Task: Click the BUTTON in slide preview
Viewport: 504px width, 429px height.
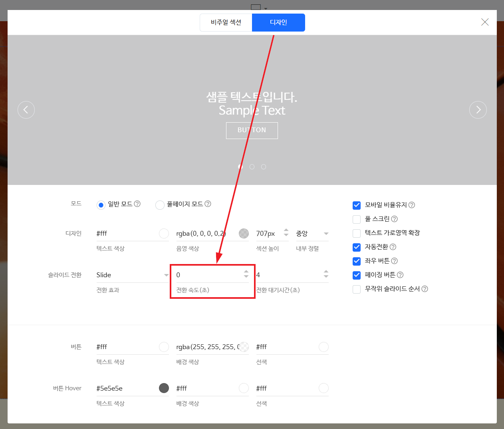Action: (x=252, y=130)
